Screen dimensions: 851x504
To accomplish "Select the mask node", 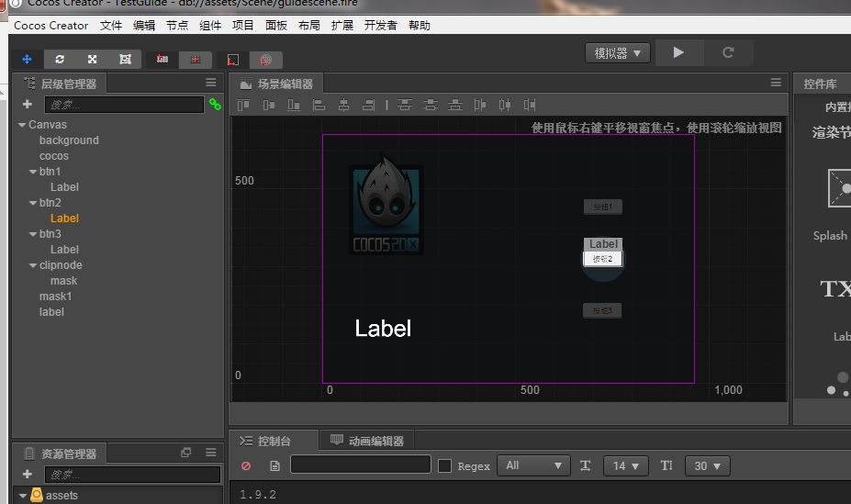I will point(63,281).
